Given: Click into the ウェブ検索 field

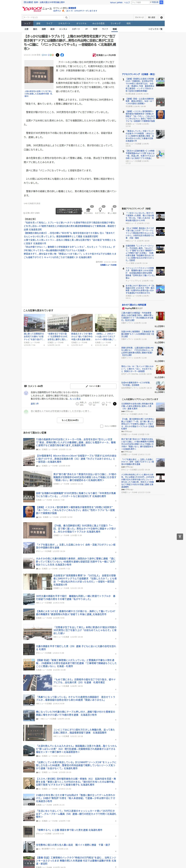Looking at the screenshot, I should click(x=140, y=2).
